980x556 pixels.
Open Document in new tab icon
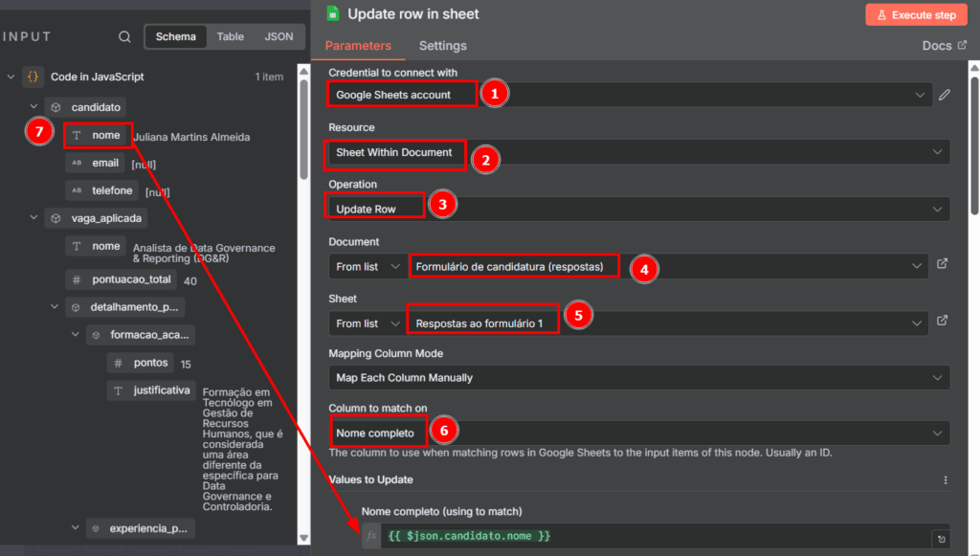click(942, 263)
